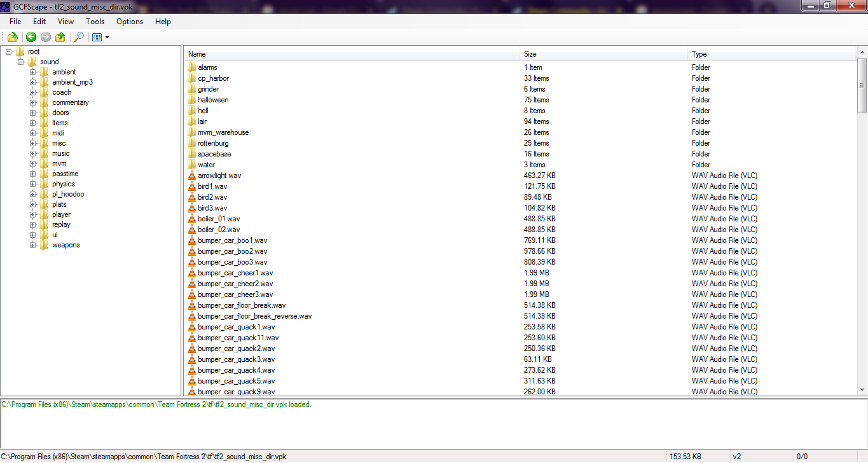The image size is (868, 463).
Task: Open the View menu
Action: coord(65,22)
